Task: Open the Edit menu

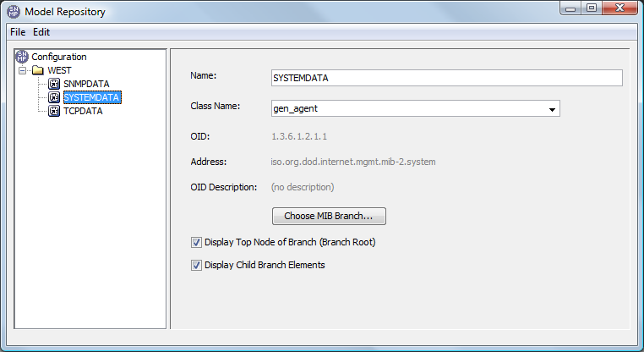Action: pyautogui.click(x=41, y=32)
